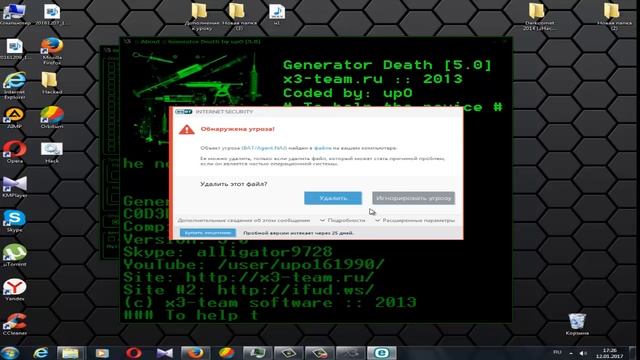The height and width of the screenshot is (360, 640).
Task: Open the media player taskbar icon
Action: 102,353
